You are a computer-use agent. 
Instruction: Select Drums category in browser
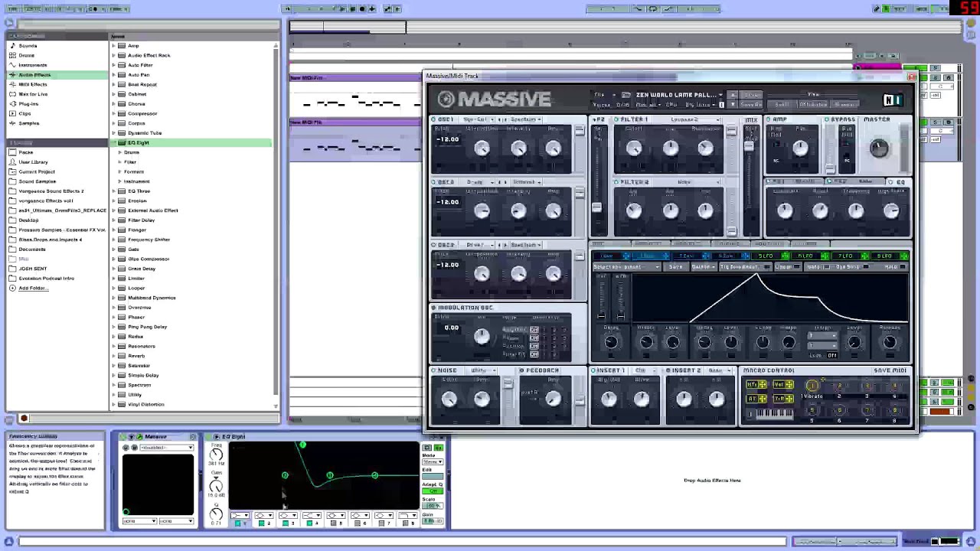click(x=27, y=55)
